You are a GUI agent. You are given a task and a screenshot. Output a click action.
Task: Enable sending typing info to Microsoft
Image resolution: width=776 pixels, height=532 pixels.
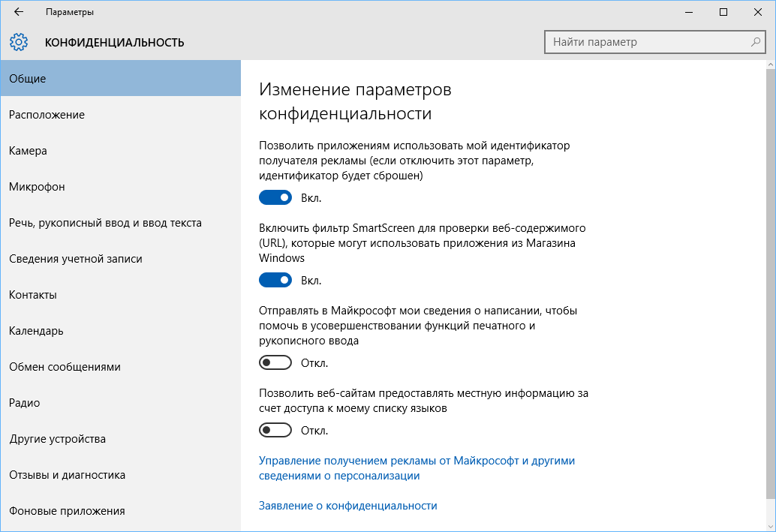(275, 362)
